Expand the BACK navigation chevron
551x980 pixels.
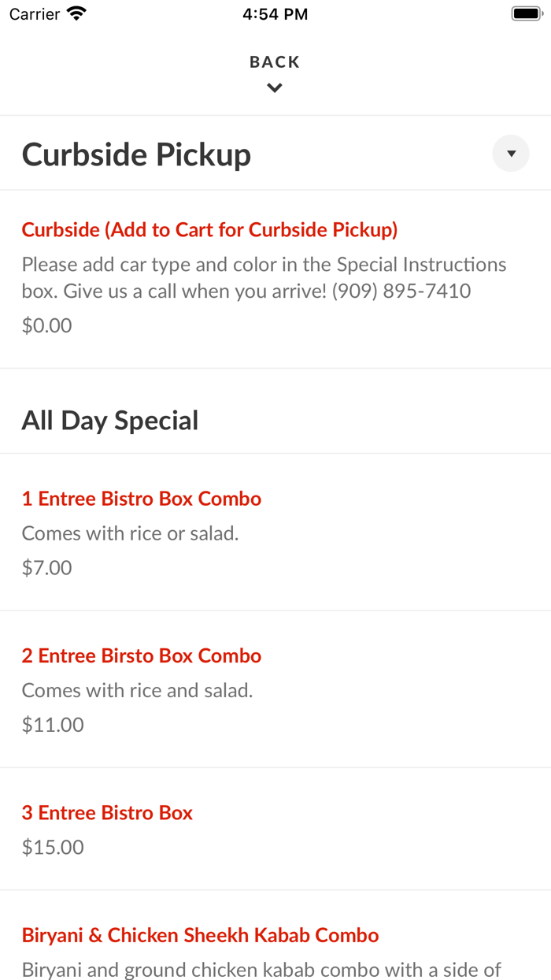click(274, 87)
